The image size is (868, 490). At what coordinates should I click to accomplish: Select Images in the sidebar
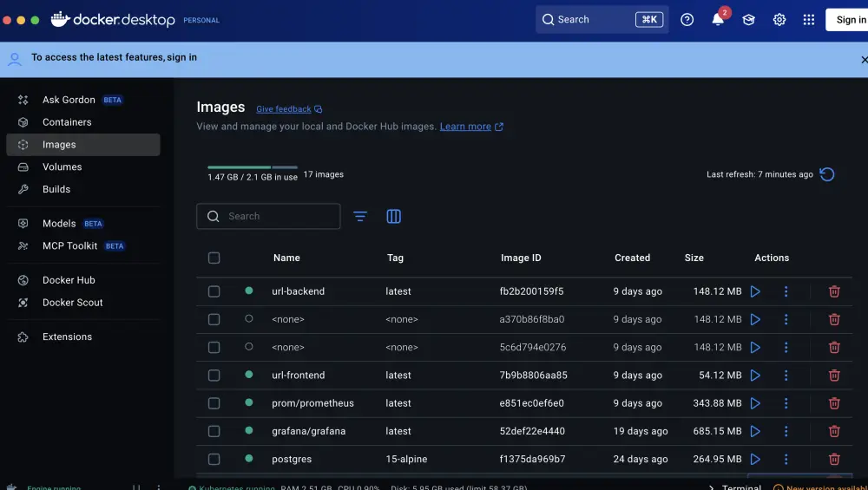tap(83, 144)
